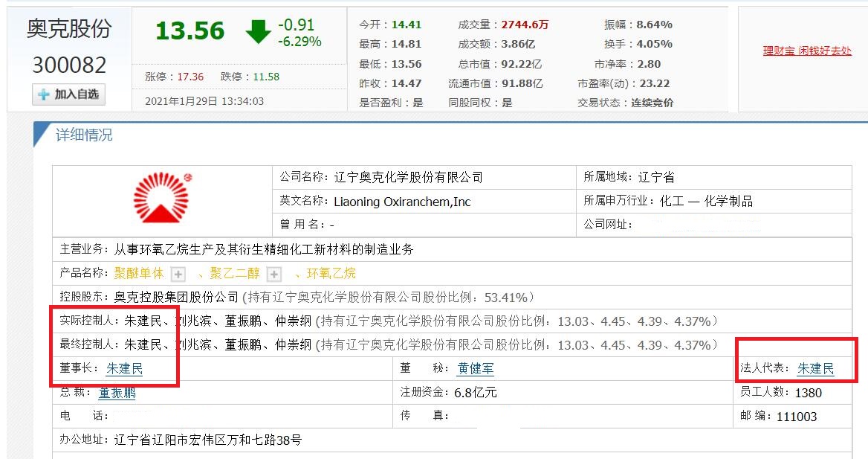Click the 振幅 value 8.64%
The image size is (868, 459).
click(x=654, y=25)
